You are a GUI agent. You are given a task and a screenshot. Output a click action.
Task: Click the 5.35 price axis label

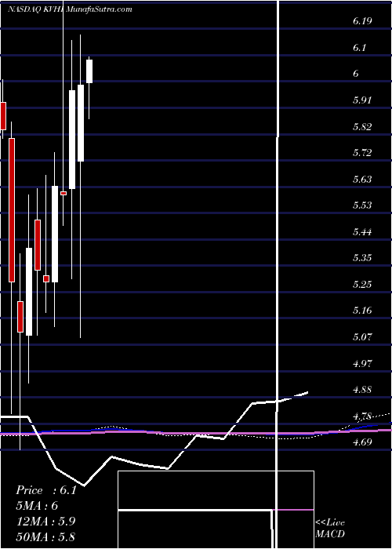(x=362, y=258)
